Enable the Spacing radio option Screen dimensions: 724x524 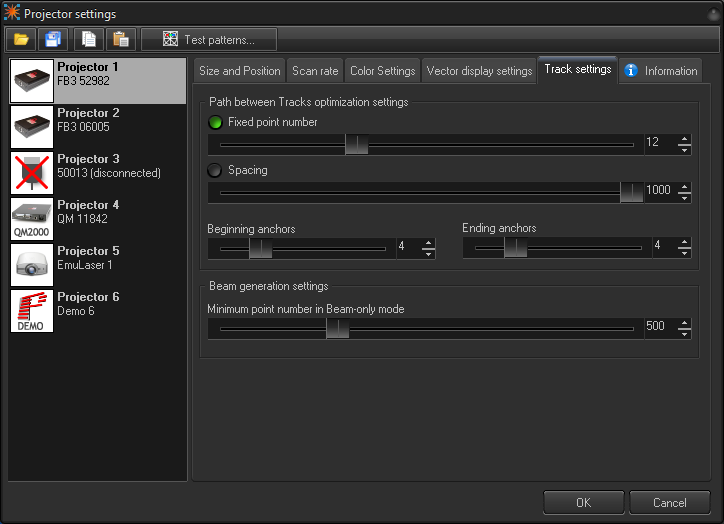(x=215, y=171)
